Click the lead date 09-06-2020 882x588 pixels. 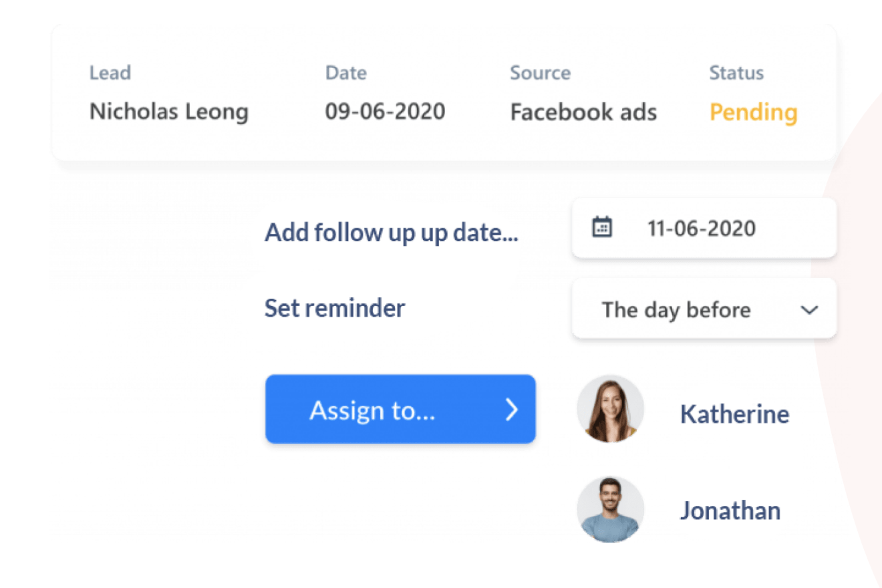385,112
